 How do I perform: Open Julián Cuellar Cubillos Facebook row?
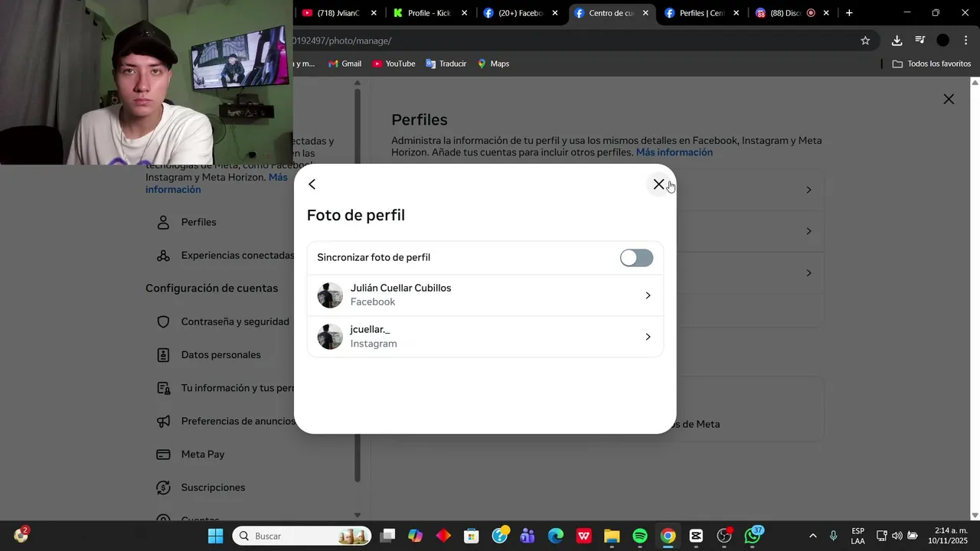(x=485, y=295)
